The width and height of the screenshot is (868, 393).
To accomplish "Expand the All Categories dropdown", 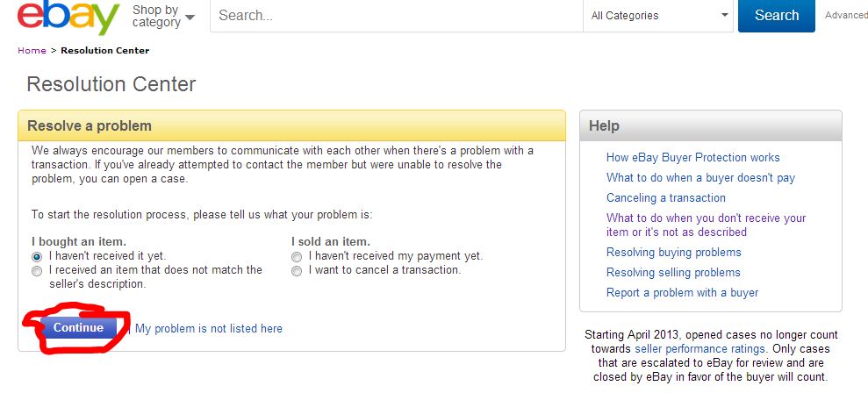I will pyautogui.click(x=660, y=16).
